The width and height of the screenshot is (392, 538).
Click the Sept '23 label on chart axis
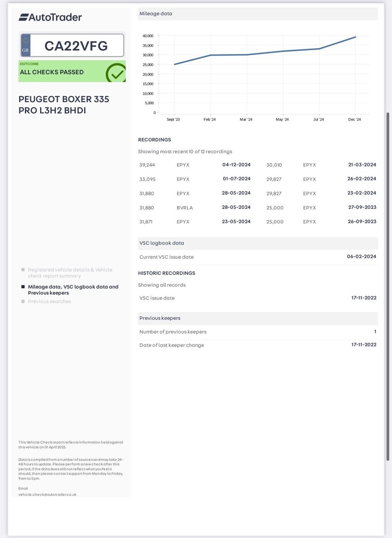click(173, 119)
